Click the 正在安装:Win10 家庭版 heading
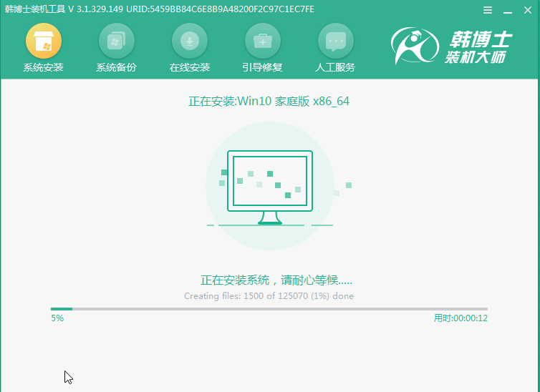Image resolution: width=540 pixels, height=392 pixels. (x=269, y=102)
